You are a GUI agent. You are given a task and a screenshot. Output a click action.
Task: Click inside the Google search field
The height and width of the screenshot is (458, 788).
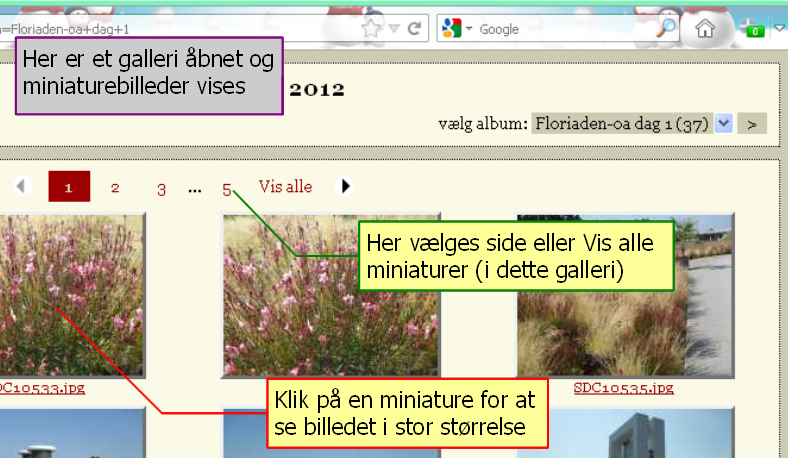click(x=565, y=29)
